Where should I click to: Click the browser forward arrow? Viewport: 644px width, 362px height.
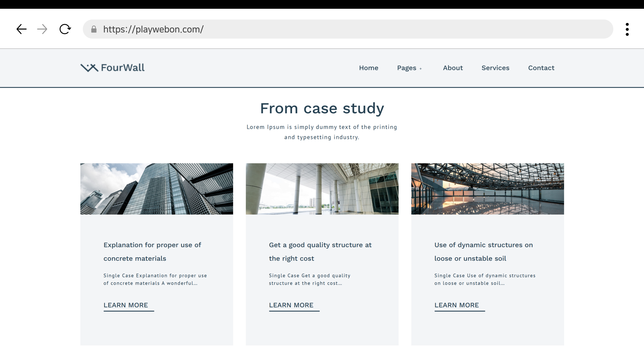click(x=42, y=29)
